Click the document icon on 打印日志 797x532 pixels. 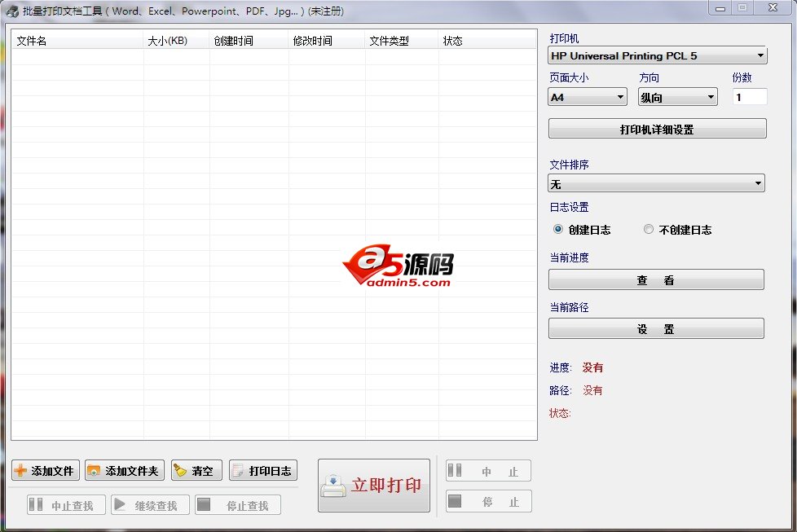237,471
